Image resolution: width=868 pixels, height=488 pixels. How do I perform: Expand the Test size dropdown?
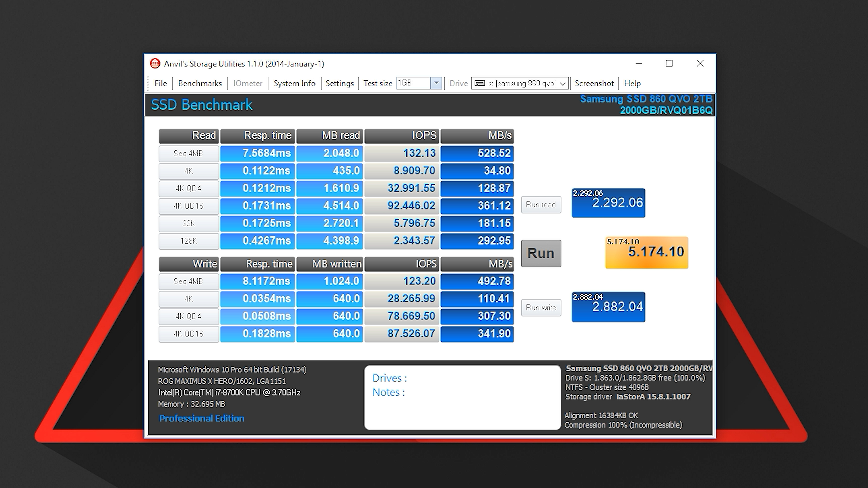click(x=435, y=83)
